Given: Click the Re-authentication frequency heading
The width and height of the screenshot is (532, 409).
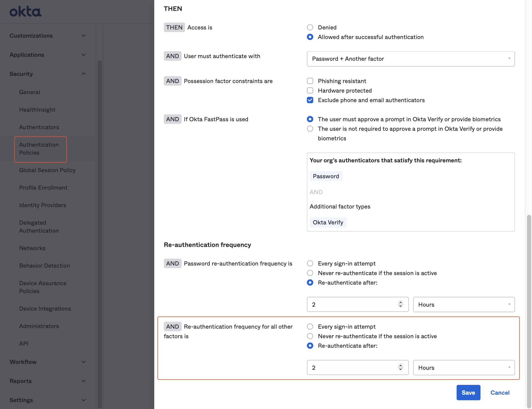Looking at the screenshot, I should point(207,245).
